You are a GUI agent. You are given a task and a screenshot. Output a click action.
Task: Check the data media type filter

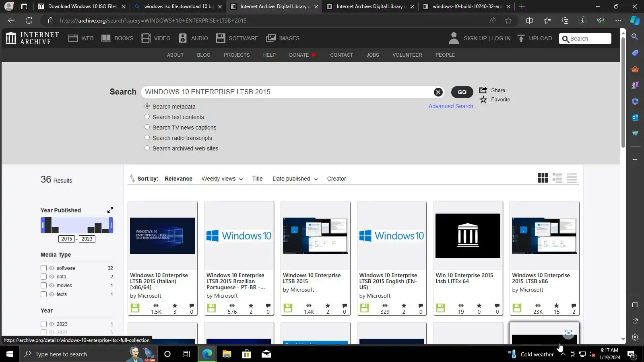click(43, 277)
